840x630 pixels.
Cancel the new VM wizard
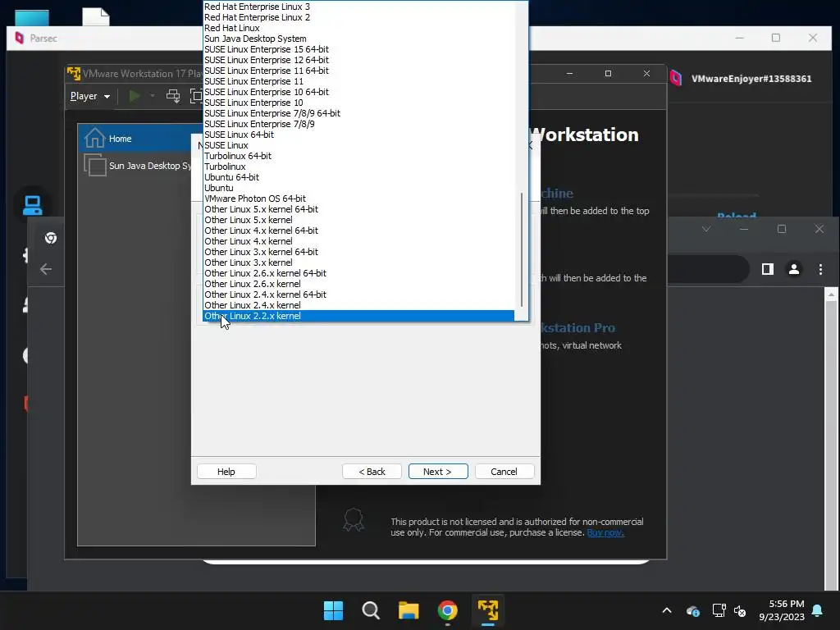(504, 472)
